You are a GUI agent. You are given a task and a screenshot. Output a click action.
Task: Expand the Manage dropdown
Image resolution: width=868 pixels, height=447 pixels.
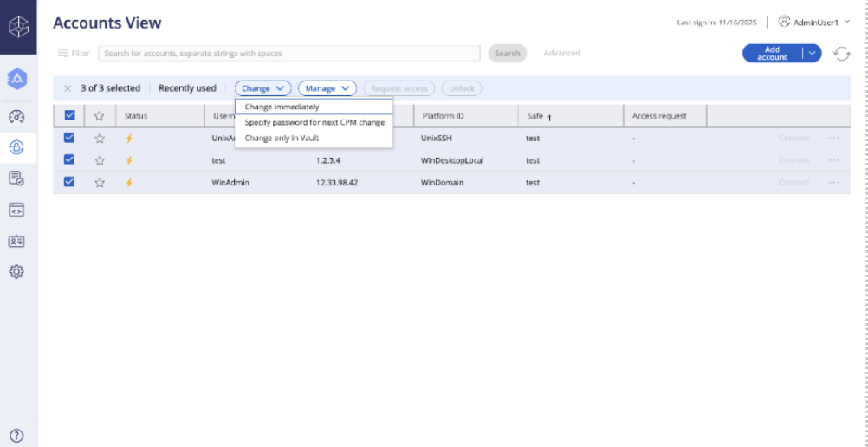click(327, 88)
